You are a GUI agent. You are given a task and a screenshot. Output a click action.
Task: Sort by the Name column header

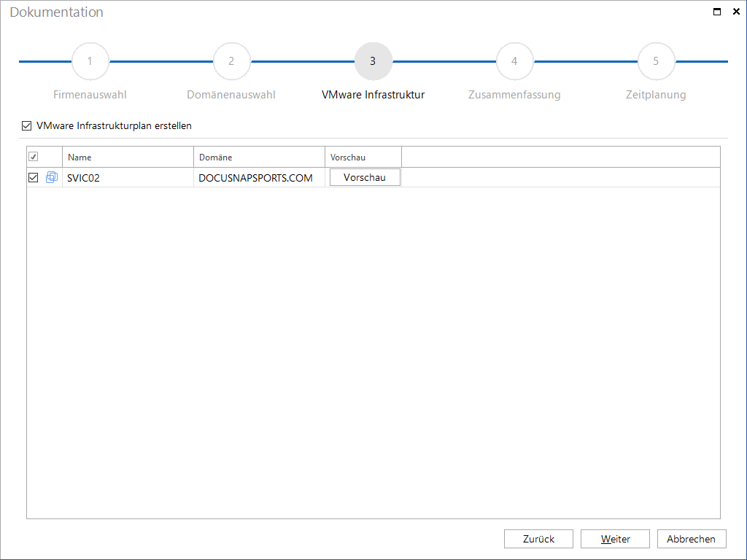click(x=128, y=157)
